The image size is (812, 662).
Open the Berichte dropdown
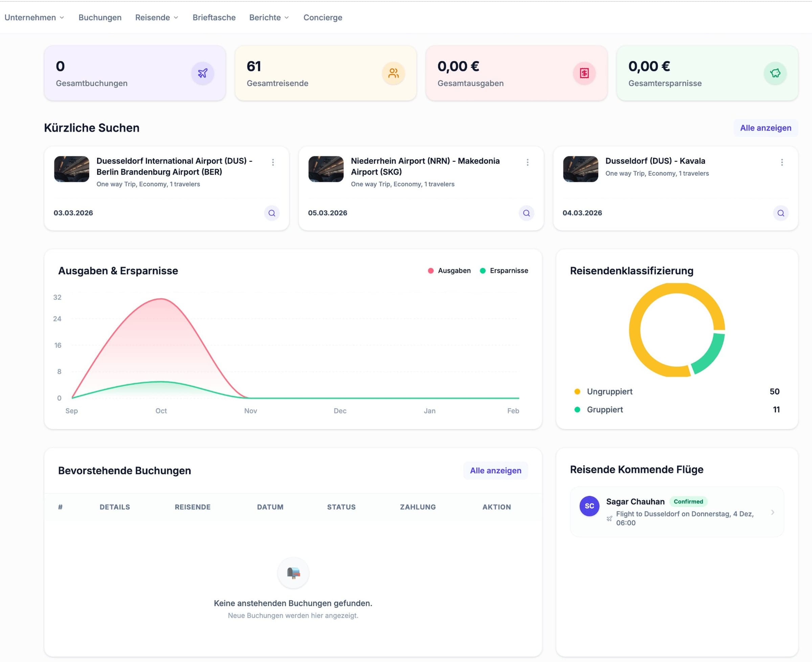(269, 17)
